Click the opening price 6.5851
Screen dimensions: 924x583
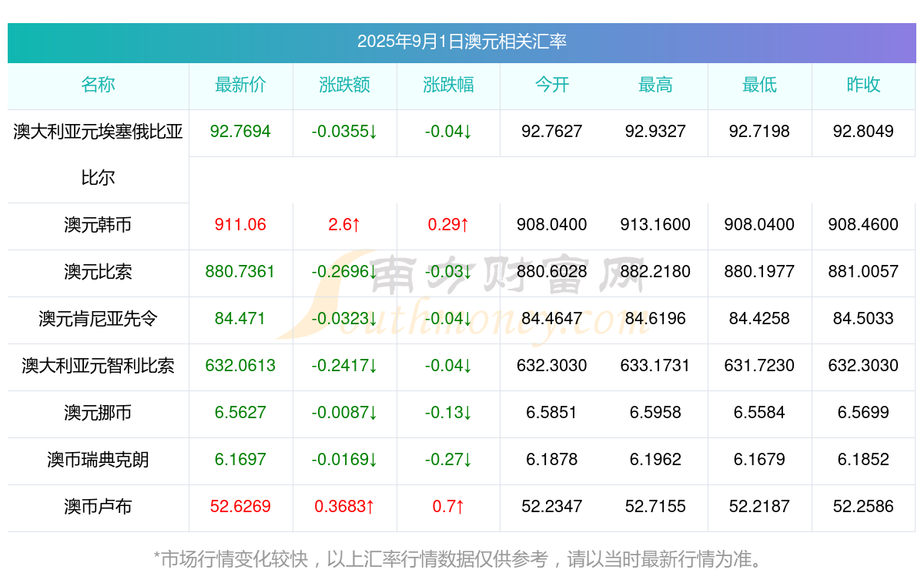pyautogui.click(x=552, y=413)
